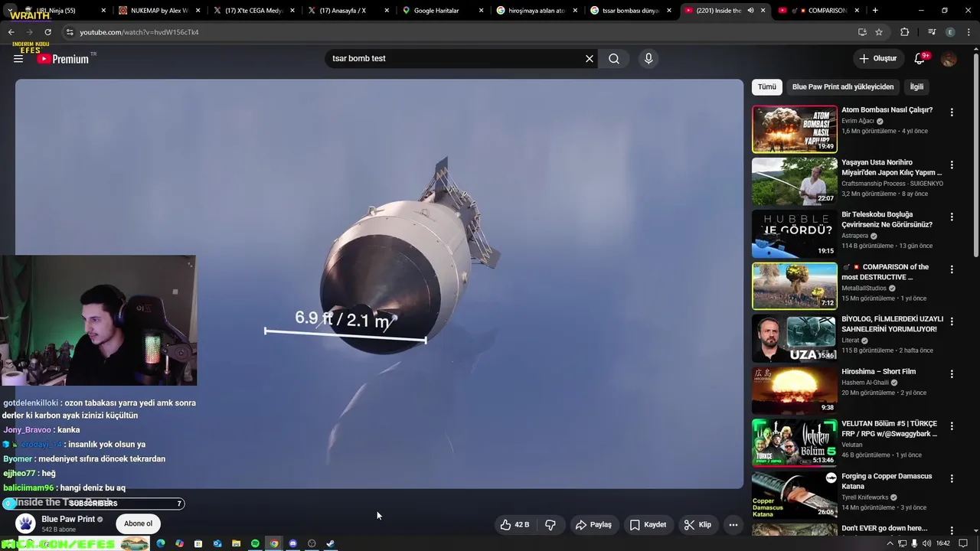Mute the playing tab's speaker icon
Screen dimensions: 980x551
(x=750, y=11)
